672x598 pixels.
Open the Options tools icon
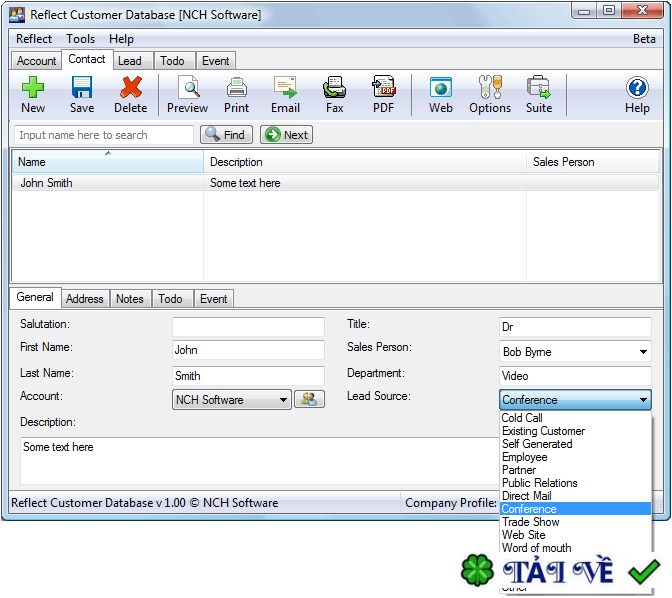(490, 88)
